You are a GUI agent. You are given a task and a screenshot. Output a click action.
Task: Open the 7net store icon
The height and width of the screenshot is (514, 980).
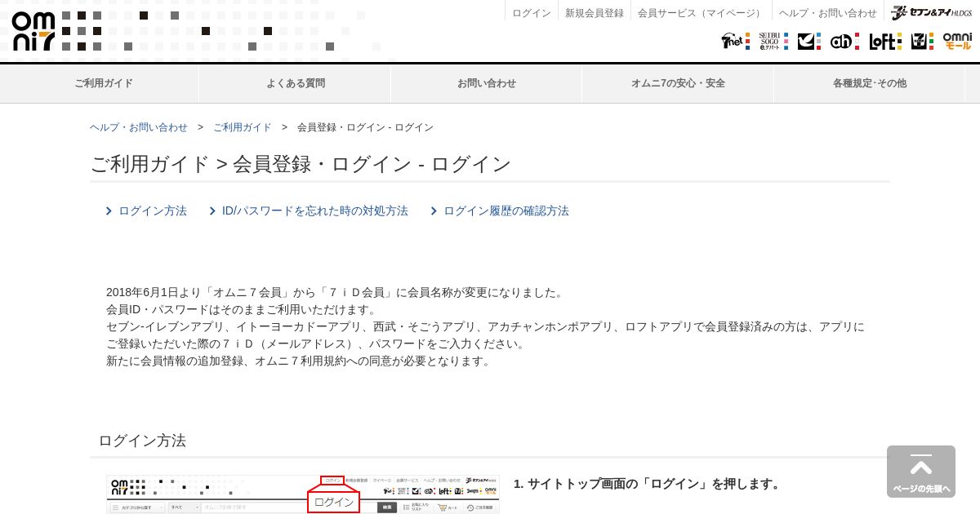(735, 41)
